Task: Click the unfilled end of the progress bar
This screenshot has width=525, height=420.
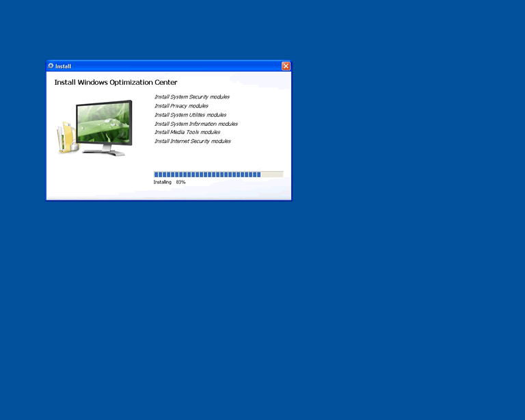Action: (x=272, y=174)
